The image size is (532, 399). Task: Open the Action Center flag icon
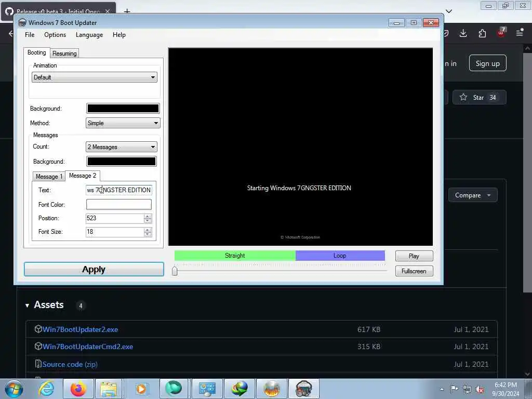click(454, 389)
